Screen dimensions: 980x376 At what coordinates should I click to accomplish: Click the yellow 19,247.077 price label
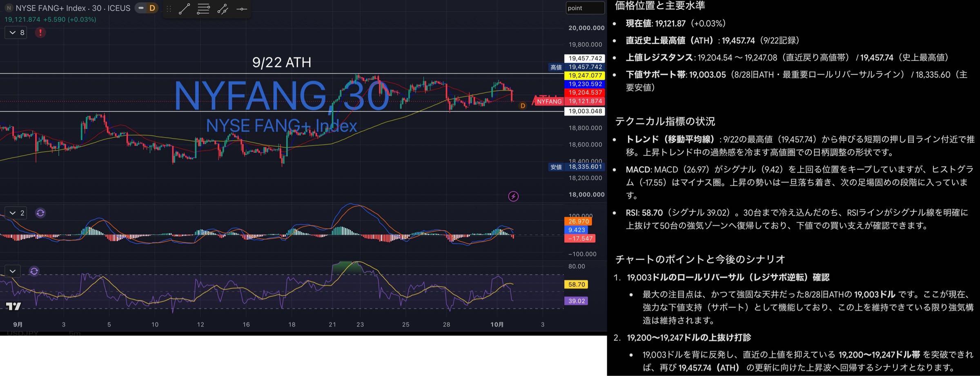584,76
